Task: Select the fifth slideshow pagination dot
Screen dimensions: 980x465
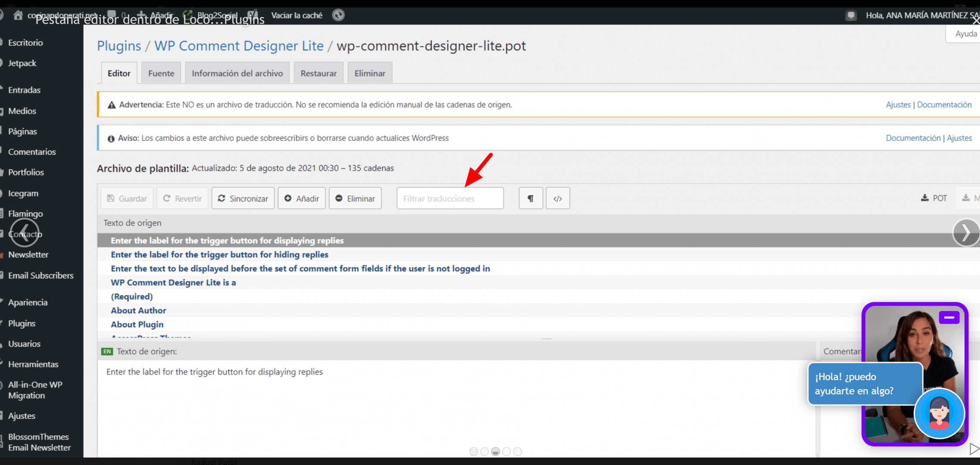Action: (518, 451)
